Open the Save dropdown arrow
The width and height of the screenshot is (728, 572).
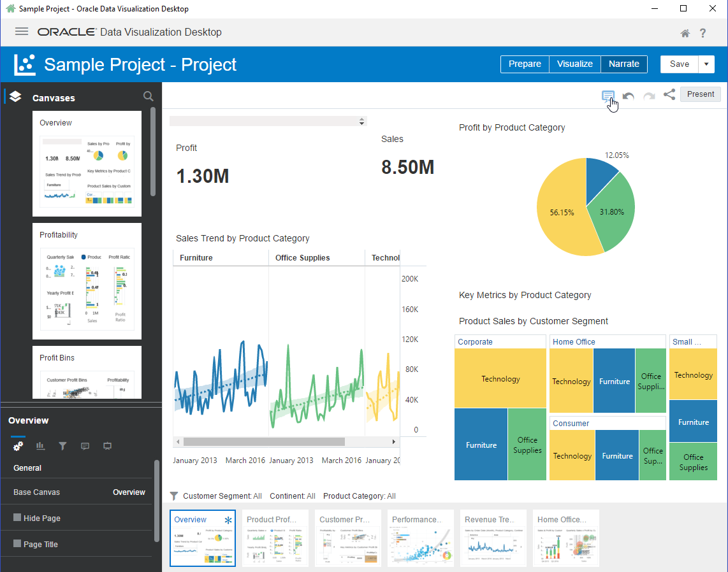pyautogui.click(x=706, y=64)
